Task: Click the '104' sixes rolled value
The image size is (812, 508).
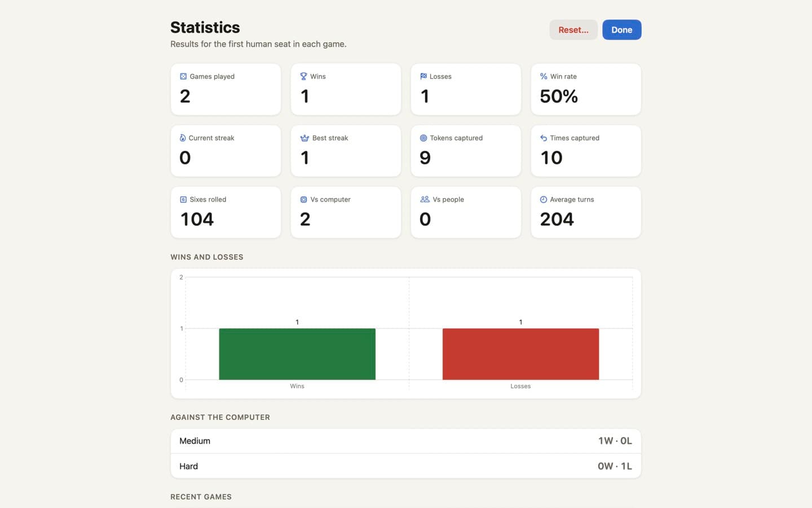Action: click(197, 219)
